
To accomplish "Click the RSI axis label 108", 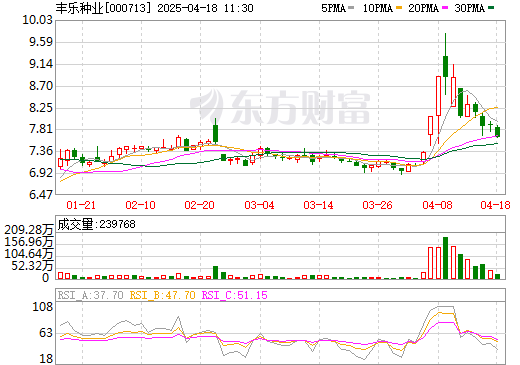I will (x=43, y=307).
